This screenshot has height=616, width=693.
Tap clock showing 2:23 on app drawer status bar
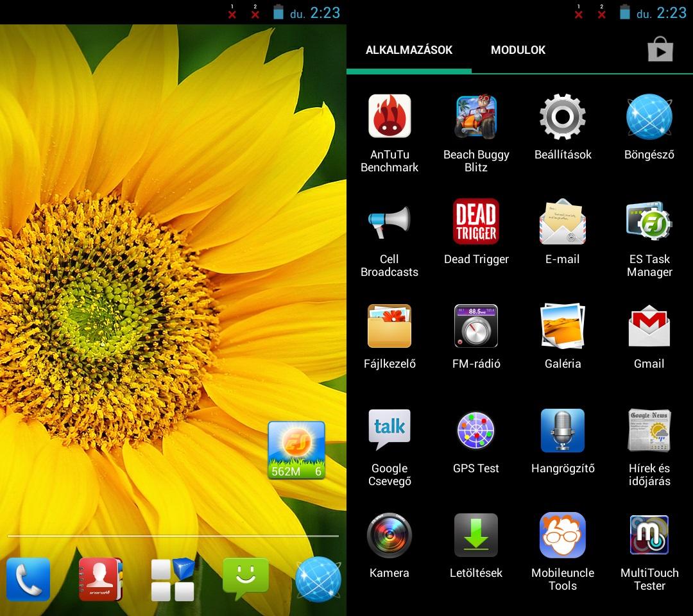pos(671,12)
